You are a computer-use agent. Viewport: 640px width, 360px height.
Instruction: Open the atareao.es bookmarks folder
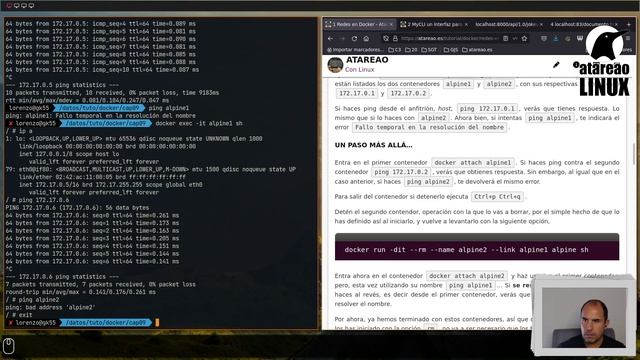click(477, 50)
